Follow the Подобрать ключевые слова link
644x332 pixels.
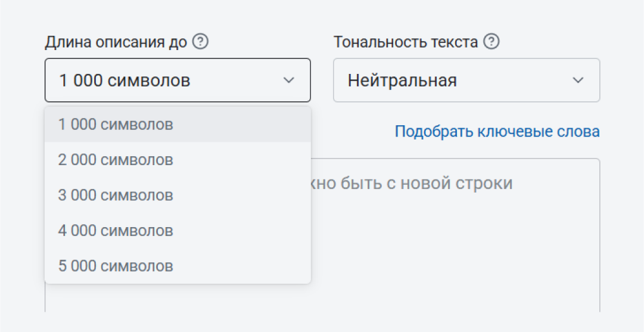coord(497,132)
